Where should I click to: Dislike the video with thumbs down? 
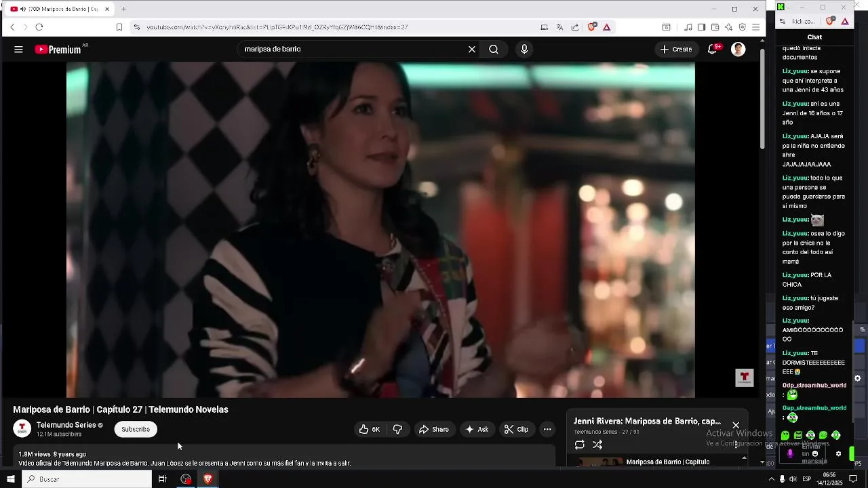pyautogui.click(x=398, y=429)
